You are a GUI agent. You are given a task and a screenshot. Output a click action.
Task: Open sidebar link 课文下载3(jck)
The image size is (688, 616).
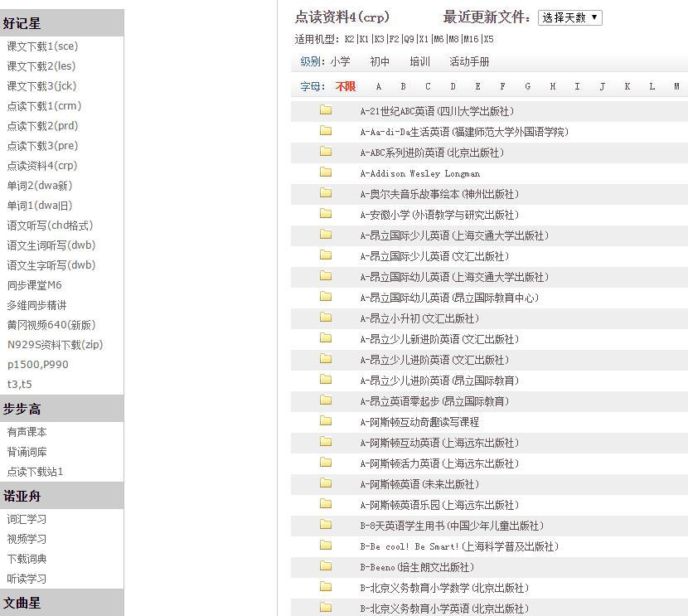[x=41, y=86]
